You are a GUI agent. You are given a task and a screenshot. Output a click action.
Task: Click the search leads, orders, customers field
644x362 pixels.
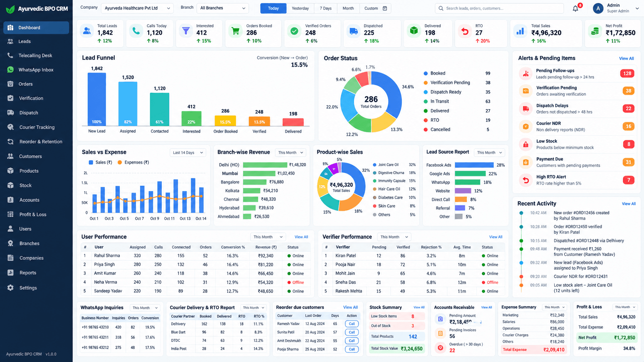[x=500, y=8]
